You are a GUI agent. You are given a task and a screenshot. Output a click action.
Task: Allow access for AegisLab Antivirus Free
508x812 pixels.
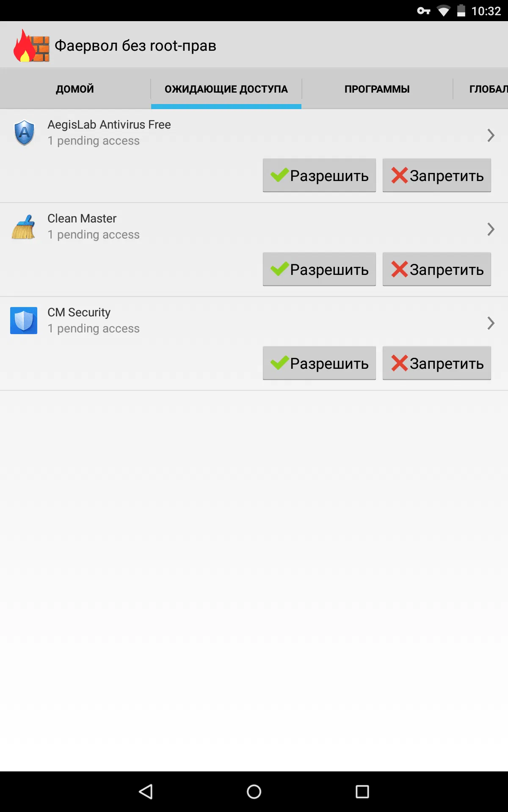[x=319, y=176]
